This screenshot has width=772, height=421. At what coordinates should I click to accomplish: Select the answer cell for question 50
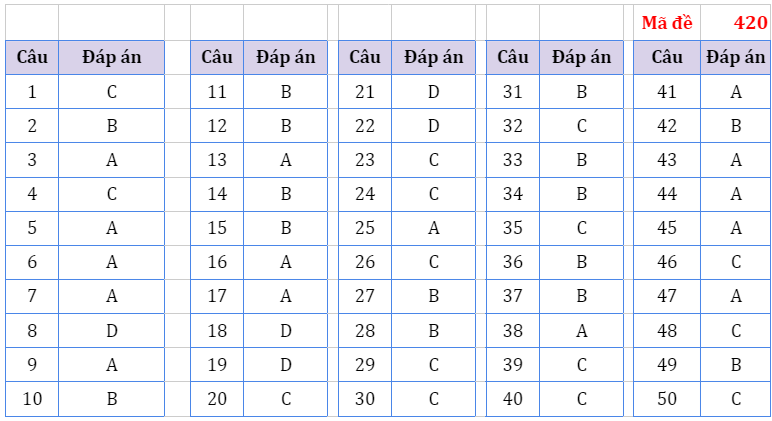[736, 399]
